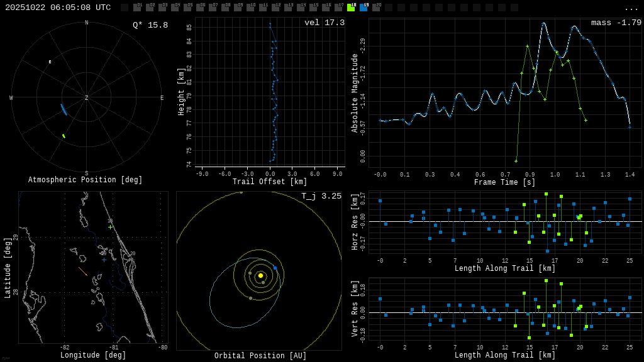Toggle the blue camera 19 box
Image resolution: width=644 pixels, height=362 pixels.
[364, 8]
